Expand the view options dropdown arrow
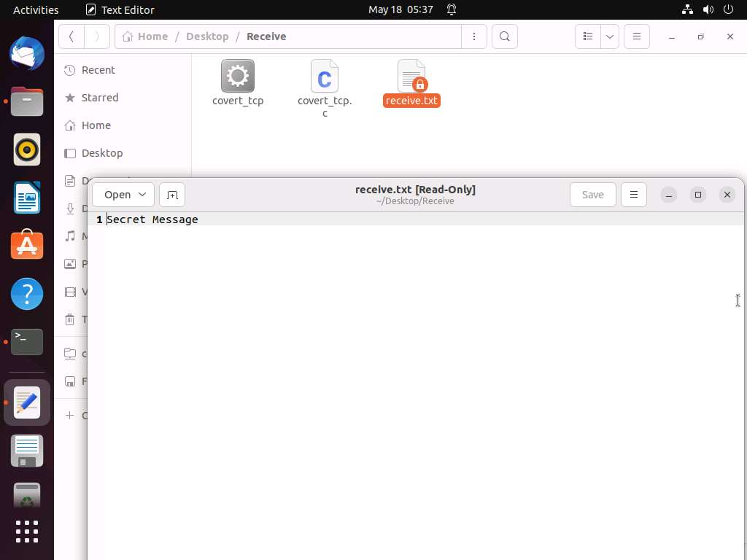This screenshot has width=747, height=560. click(610, 36)
